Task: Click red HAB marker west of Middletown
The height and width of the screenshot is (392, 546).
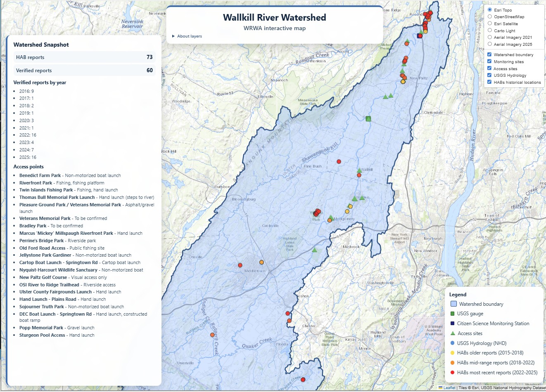Action: 240,265
